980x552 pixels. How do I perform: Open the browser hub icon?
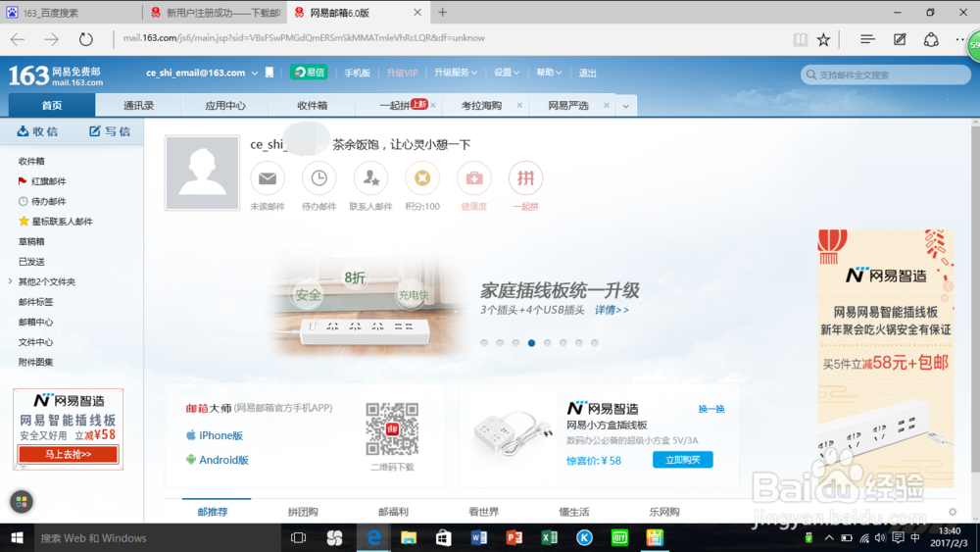pyautogui.click(x=867, y=39)
